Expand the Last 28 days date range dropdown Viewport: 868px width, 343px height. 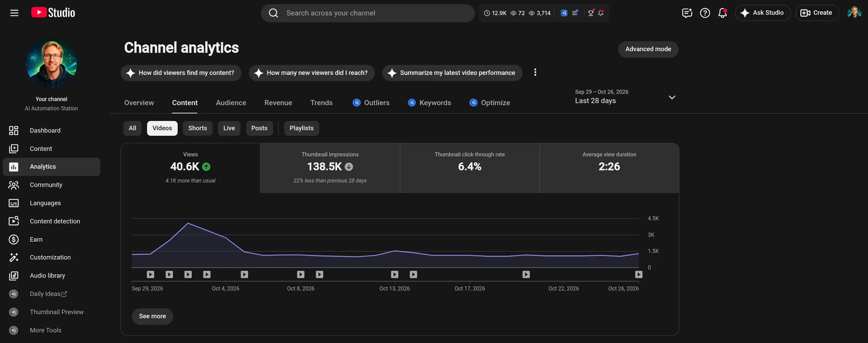(625, 97)
